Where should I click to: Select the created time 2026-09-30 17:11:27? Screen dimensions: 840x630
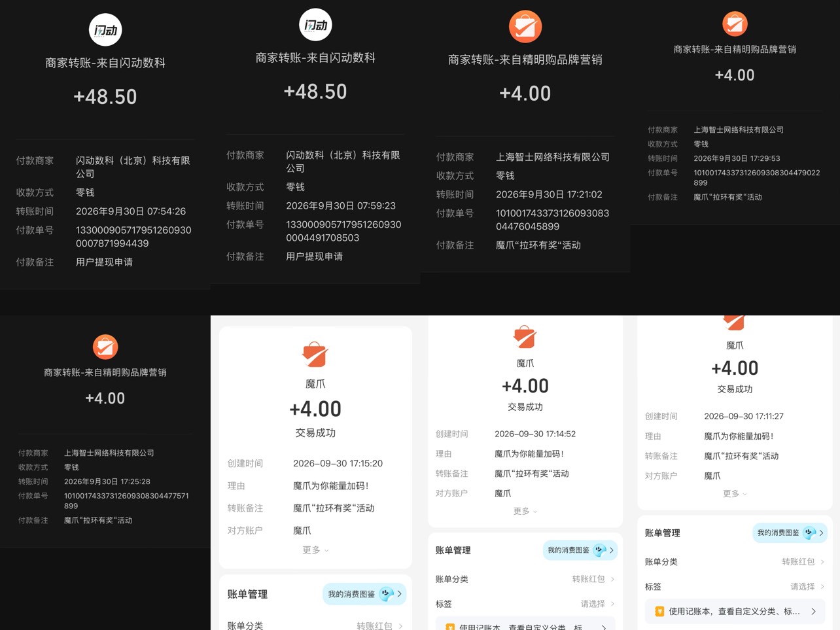(x=744, y=416)
